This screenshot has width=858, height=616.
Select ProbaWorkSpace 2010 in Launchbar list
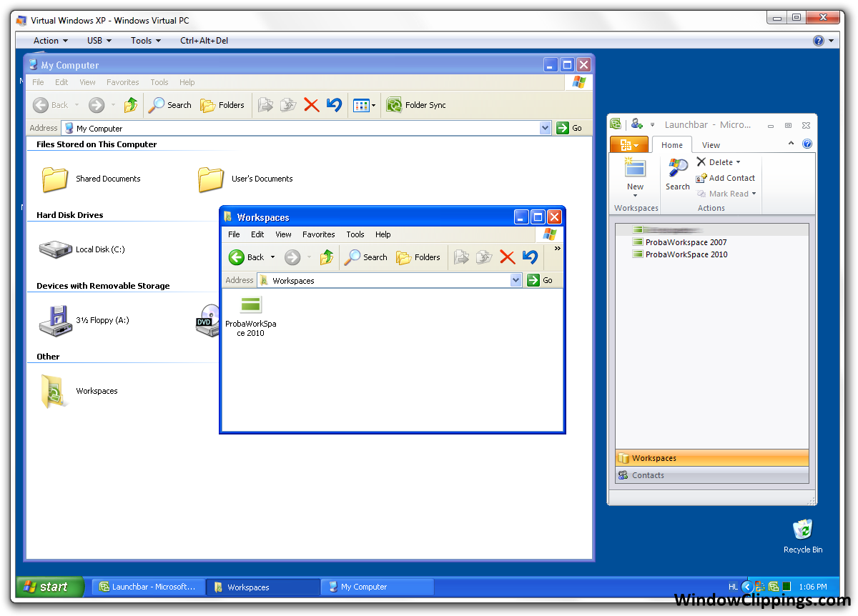(679, 254)
